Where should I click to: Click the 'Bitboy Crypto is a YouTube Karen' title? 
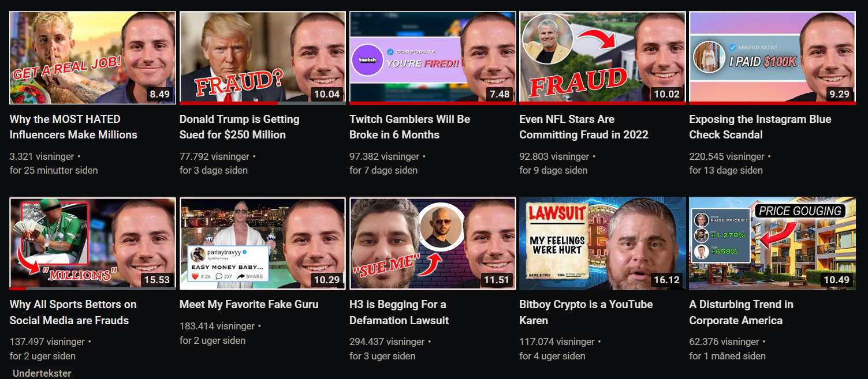point(586,312)
